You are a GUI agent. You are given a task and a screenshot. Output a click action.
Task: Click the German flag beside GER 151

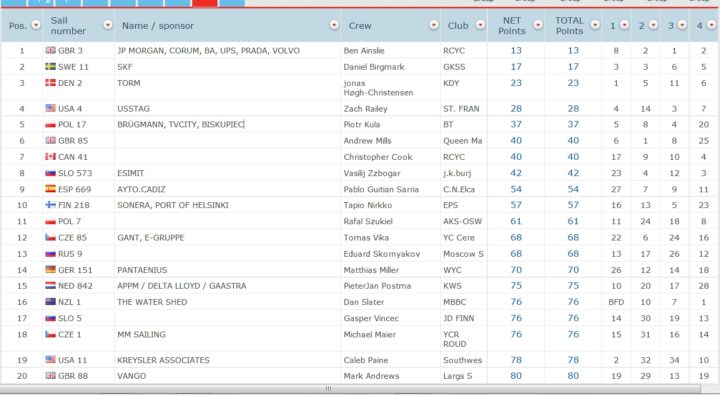coord(51,270)
